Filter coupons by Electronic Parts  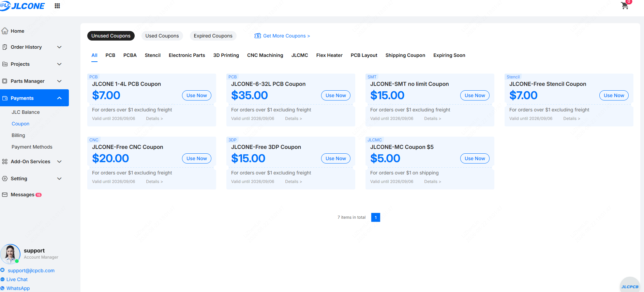tap(187, 55)
